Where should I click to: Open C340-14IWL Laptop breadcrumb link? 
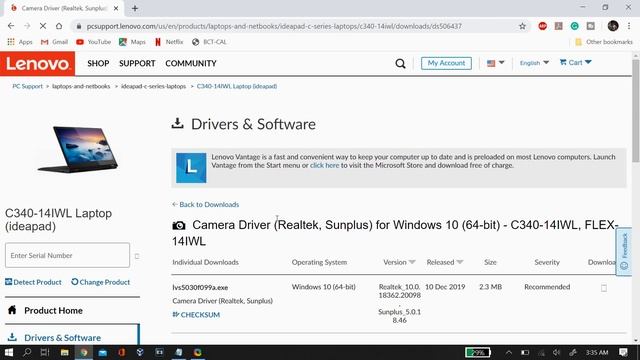237,86
